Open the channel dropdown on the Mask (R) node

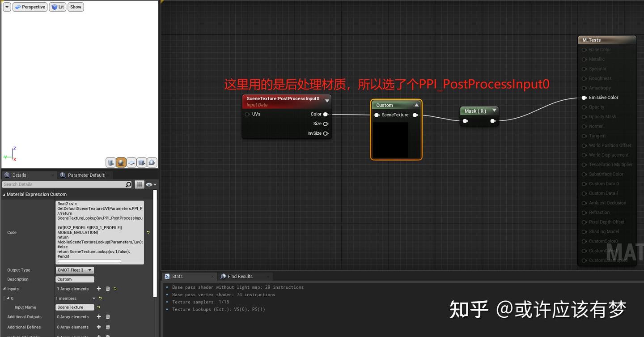494,111
